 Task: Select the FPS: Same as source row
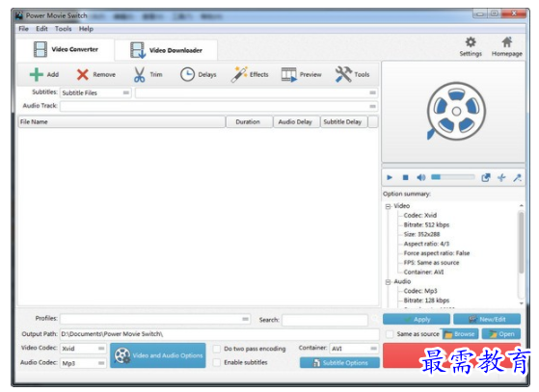point(431,263)
